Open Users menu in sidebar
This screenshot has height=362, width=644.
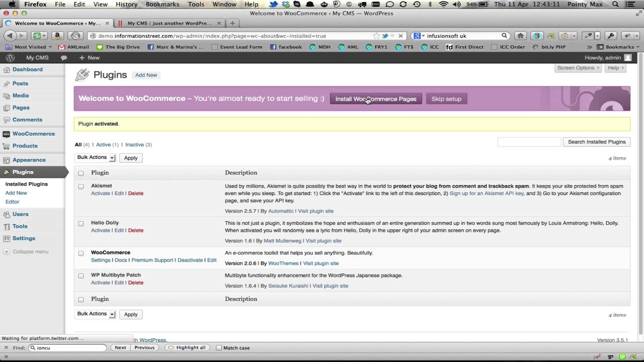21,214
